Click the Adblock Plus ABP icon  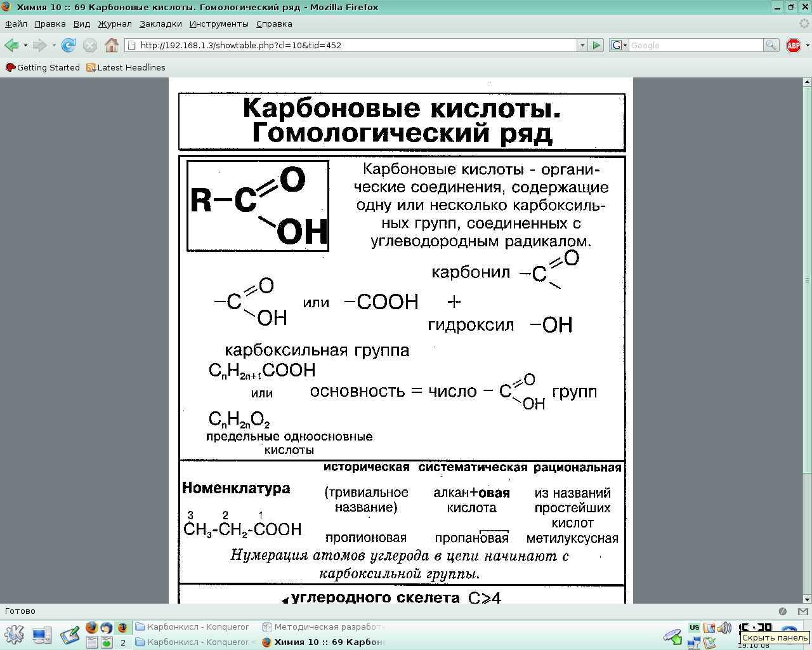(x=793, y=45)
